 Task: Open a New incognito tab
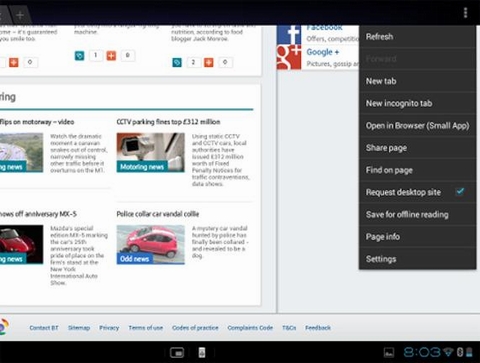click(x=417, y=103)
